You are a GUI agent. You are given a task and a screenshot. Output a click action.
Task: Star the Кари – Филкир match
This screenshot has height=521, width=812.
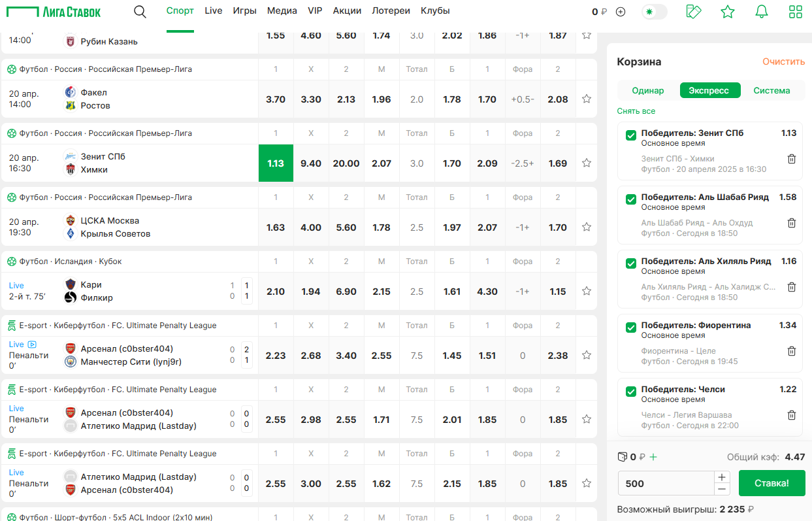(x=587, y=291)
